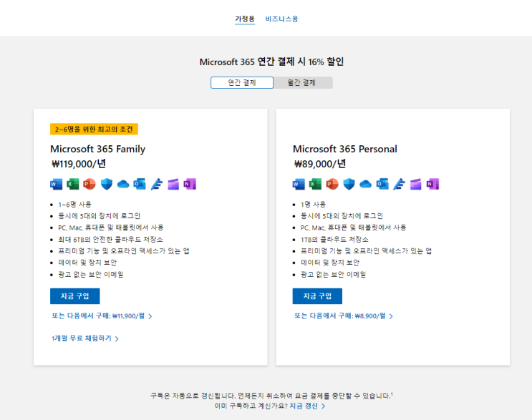Open the 가정용 tab
532x420 pixels.
245,19
